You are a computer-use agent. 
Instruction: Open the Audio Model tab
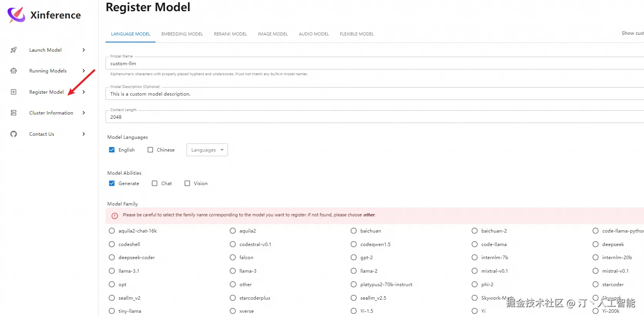pyautogui.click(x=314, y=34)
